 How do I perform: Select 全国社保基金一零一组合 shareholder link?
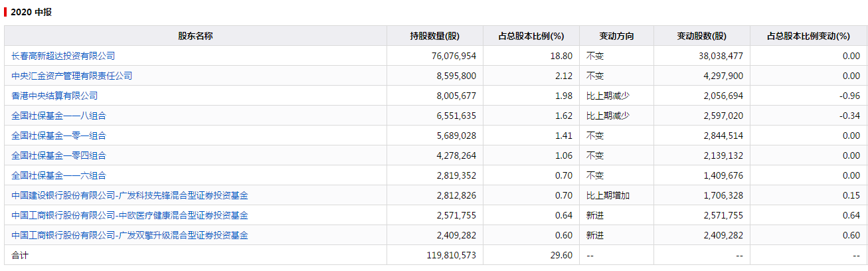click(x=58, y=135)
